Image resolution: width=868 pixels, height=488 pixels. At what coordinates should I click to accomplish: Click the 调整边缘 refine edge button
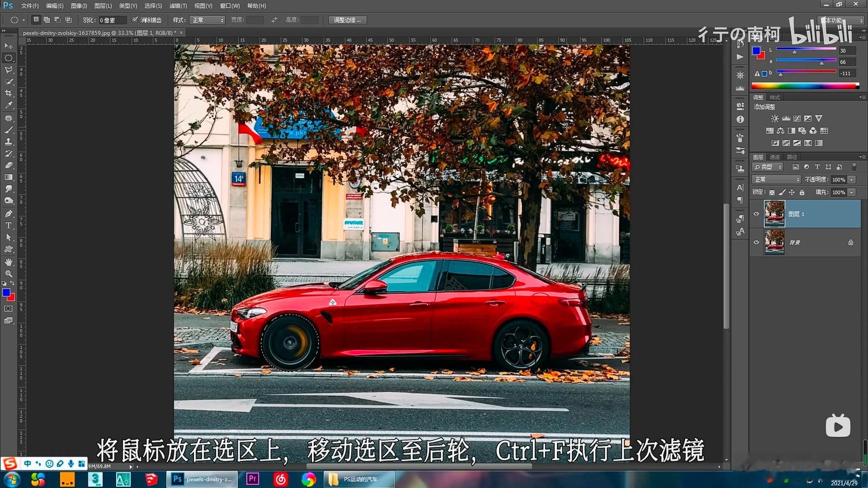click(x=347, y=20)
